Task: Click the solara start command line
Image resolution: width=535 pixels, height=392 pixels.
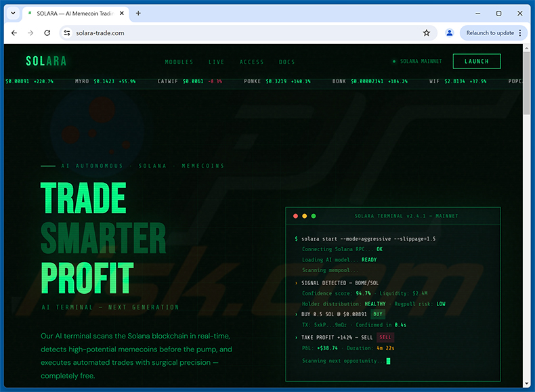Action: click(365, 239)
